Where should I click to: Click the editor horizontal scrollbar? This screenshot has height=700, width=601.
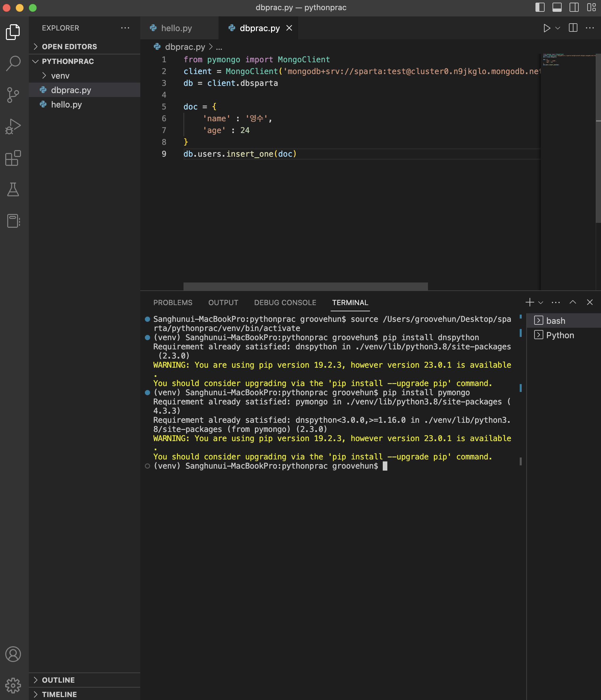(x=305, y=286)
